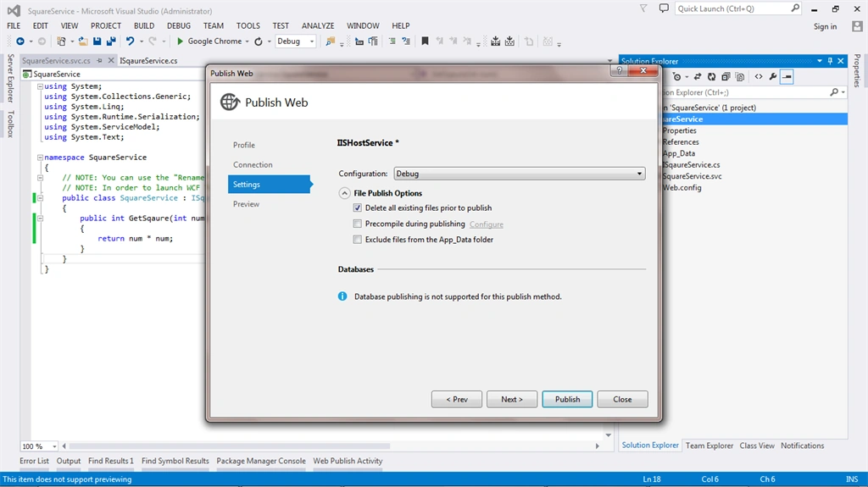Pin the Solution Explorer panel

(x=830, y=61)
